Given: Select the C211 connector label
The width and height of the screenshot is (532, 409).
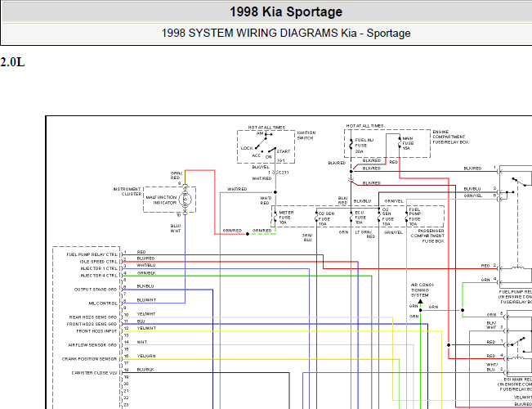Looking at the screenshot, I should (x=284, y=173).
